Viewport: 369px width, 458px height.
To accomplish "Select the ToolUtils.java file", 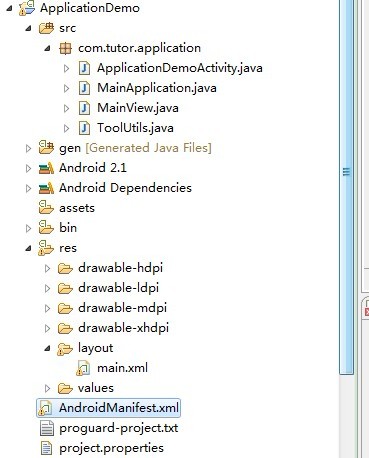I will click(x=135, y=128).
